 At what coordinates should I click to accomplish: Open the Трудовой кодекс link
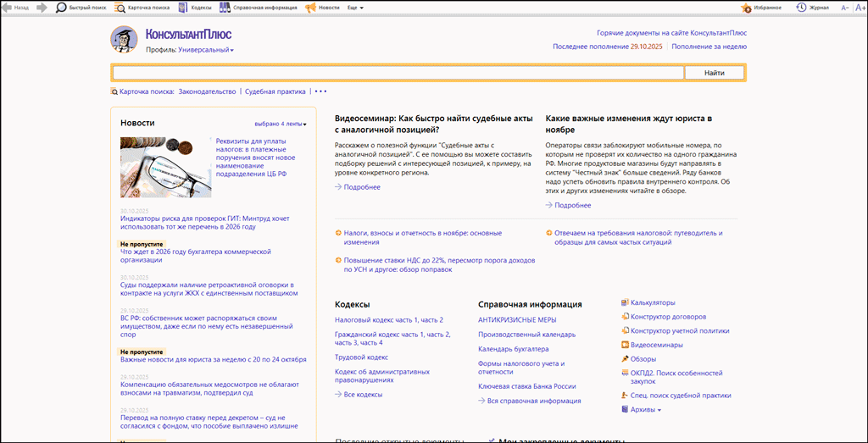(x=361, y=357)
